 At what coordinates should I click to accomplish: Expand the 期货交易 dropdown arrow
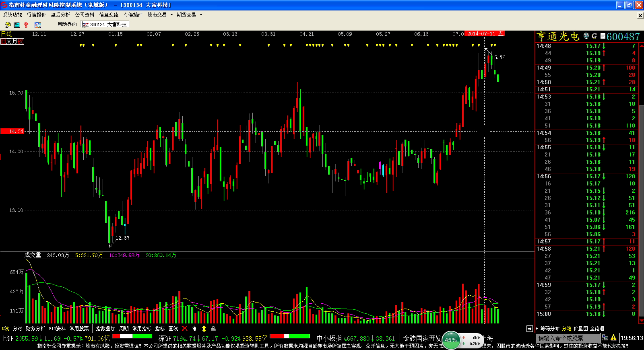[201, 15]
